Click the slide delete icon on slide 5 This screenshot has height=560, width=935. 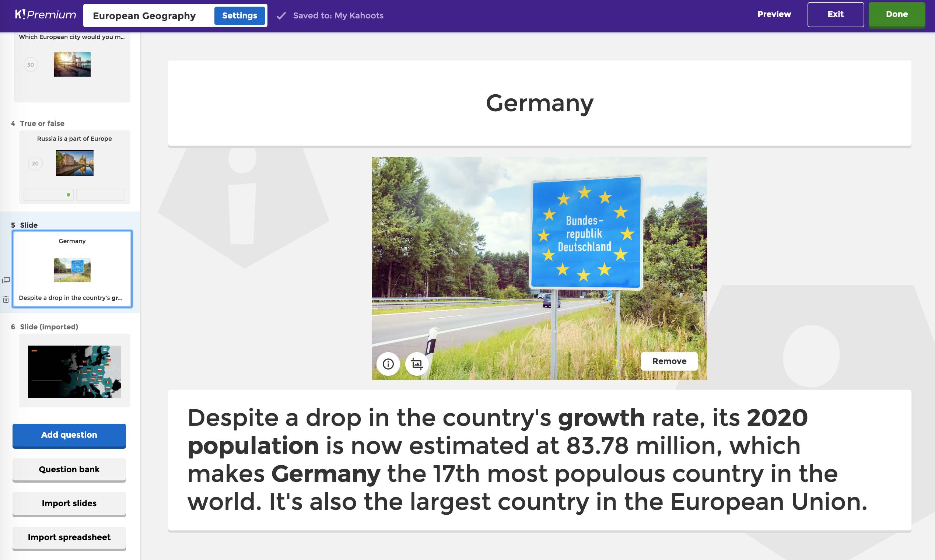[x=6, y=299]
